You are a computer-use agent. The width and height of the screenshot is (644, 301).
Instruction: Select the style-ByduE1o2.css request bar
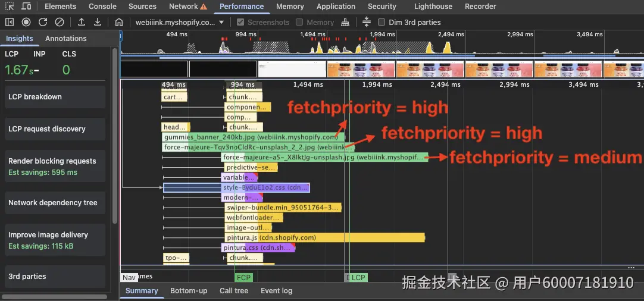[x=236, y=187]
